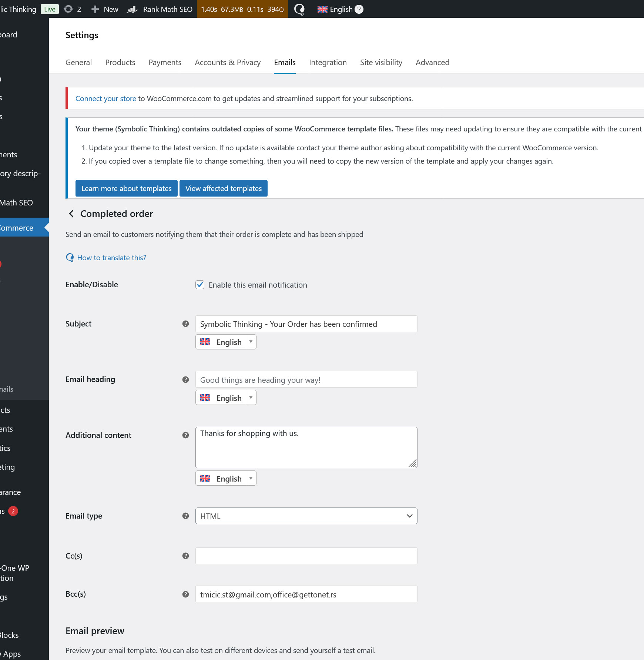Click the red 2 badge in sidebar
The height and width of the screenshot is (660, 644).
[x=13, y=511]
